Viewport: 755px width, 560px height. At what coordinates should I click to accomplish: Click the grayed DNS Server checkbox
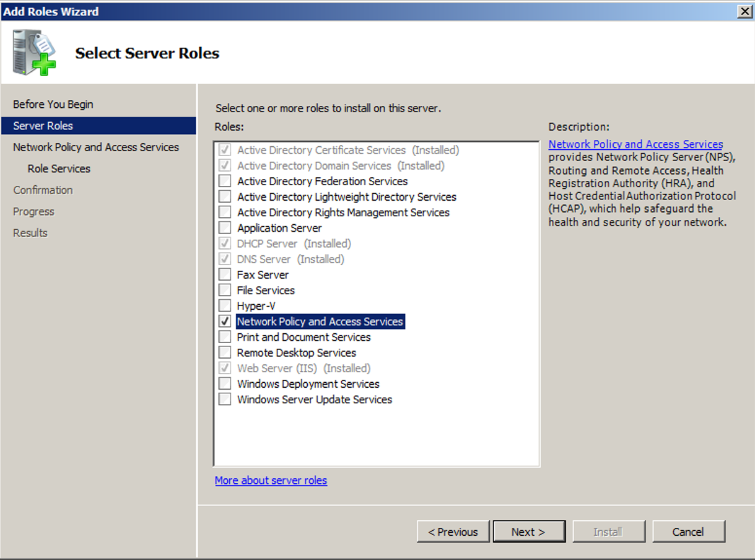[225, 259]
